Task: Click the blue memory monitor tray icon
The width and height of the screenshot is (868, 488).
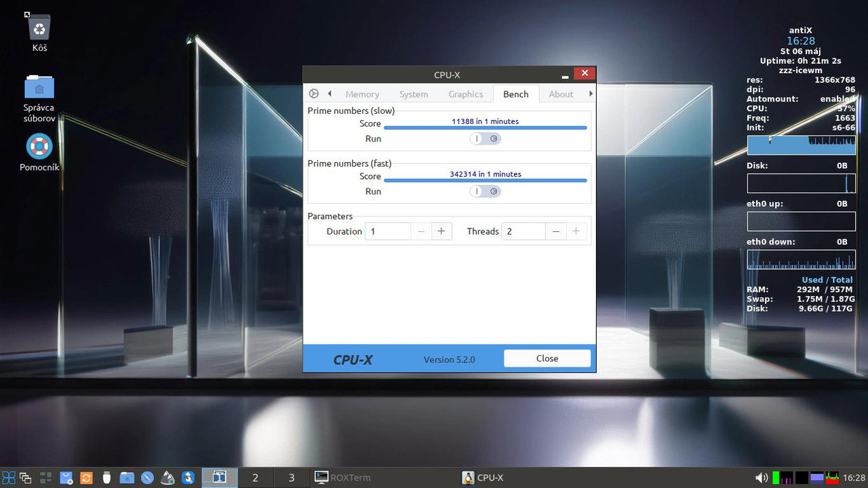Action: (816, 478)
